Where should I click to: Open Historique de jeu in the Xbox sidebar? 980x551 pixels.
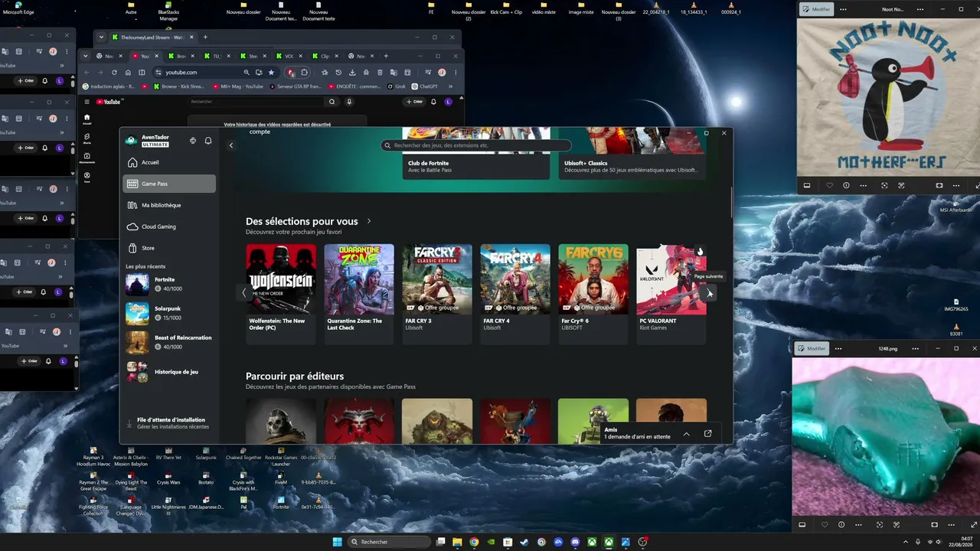pyautogui.click(x=168, y=372)
